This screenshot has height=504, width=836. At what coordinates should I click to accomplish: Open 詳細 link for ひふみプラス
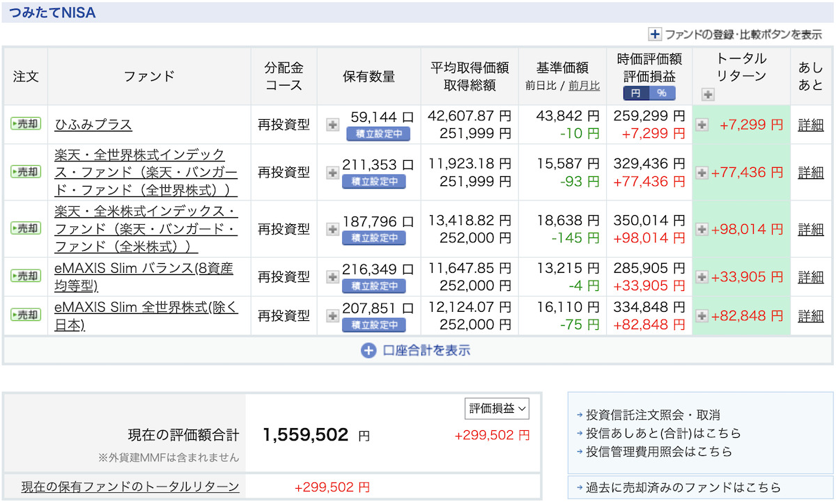[810, 125]
